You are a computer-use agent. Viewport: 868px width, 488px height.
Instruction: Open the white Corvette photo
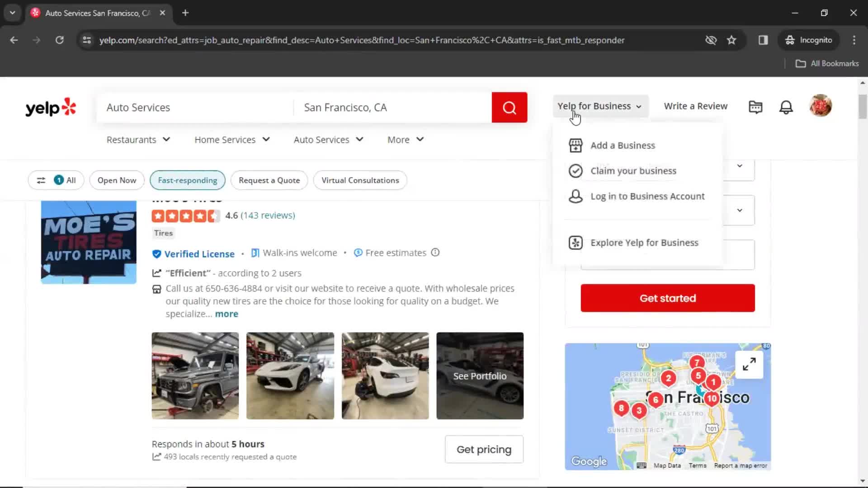pyautogui.click(x=290, y=376)
